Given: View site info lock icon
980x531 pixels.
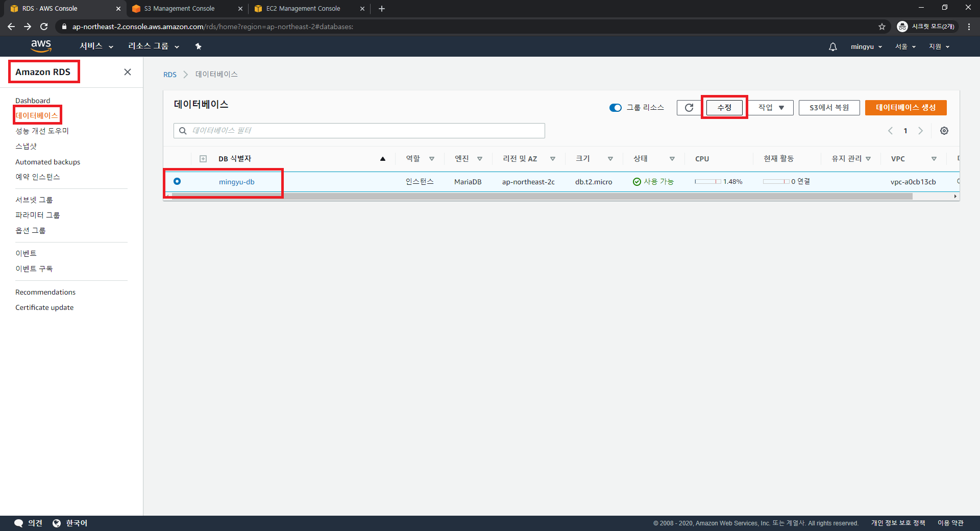Looking at the screenshot, I should [x=64, y=27].
